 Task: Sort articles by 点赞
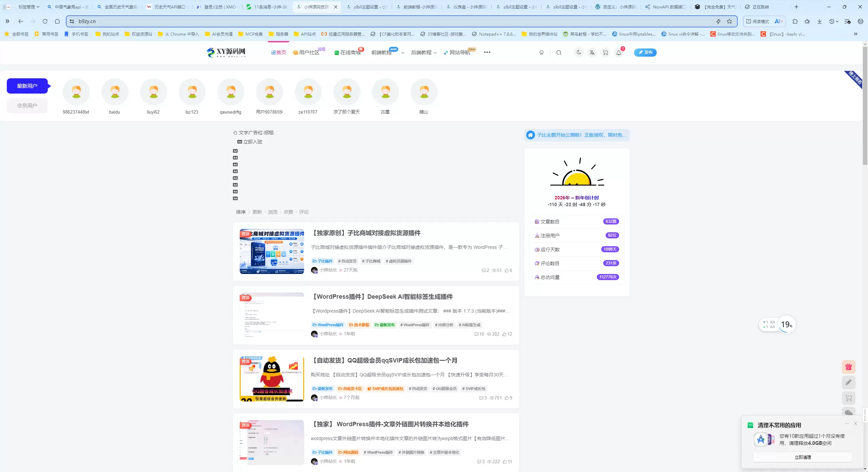point(288,212)
